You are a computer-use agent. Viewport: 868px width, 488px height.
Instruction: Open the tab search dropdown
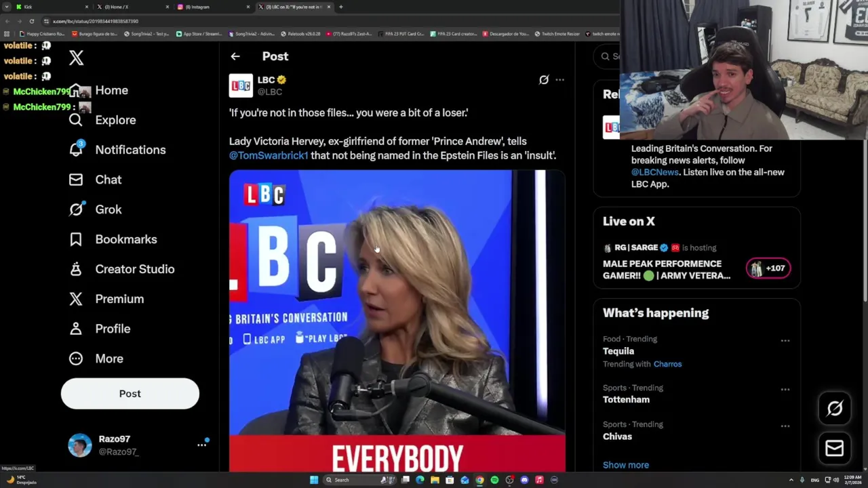(x=7, y=7)
